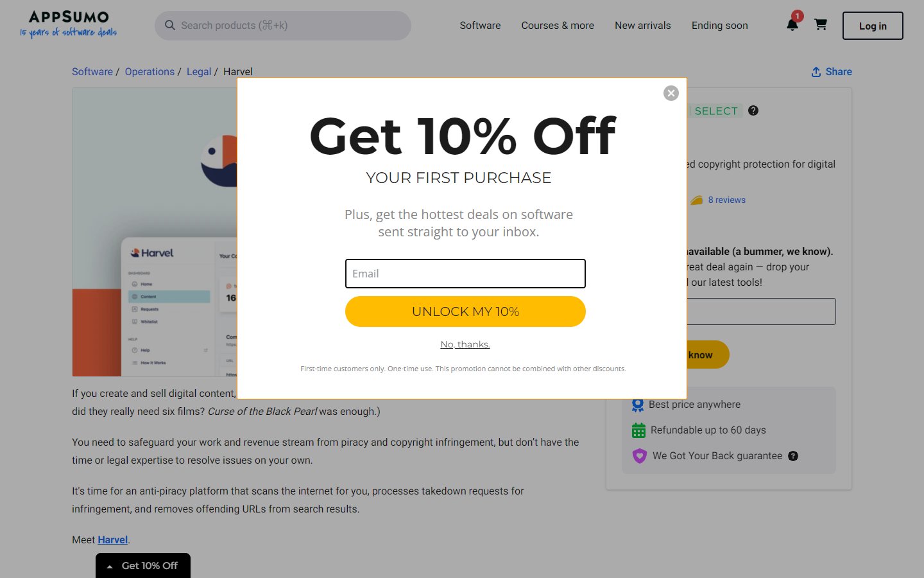
Task: Close the Get 10% Off popup
Action: 671,92
